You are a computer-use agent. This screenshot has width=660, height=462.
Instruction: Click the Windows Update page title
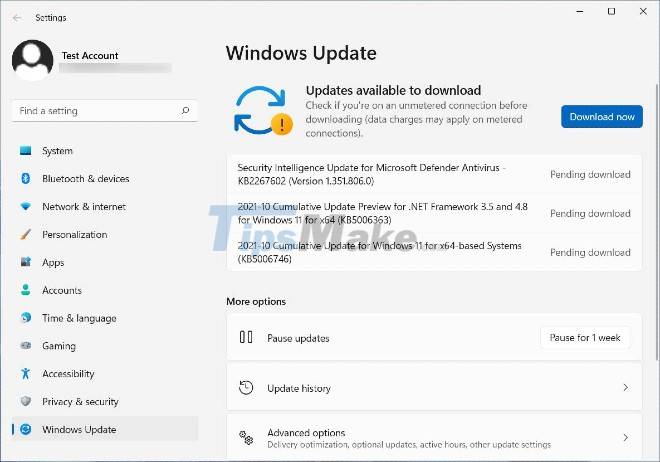coord(301,53)
